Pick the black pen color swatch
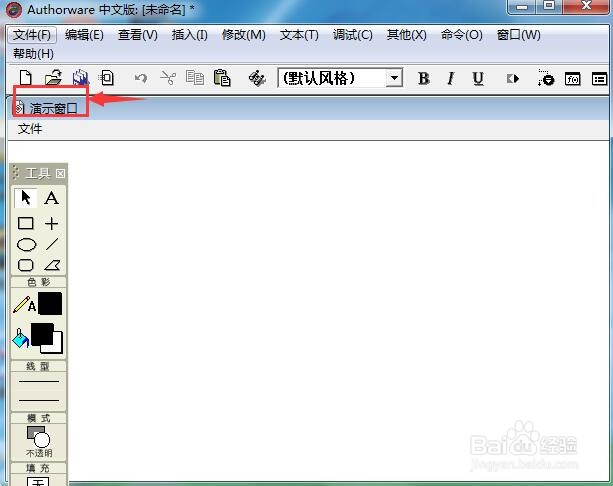Image resolution: width=613 pixels, height=486 pixels. coord(50,303)
